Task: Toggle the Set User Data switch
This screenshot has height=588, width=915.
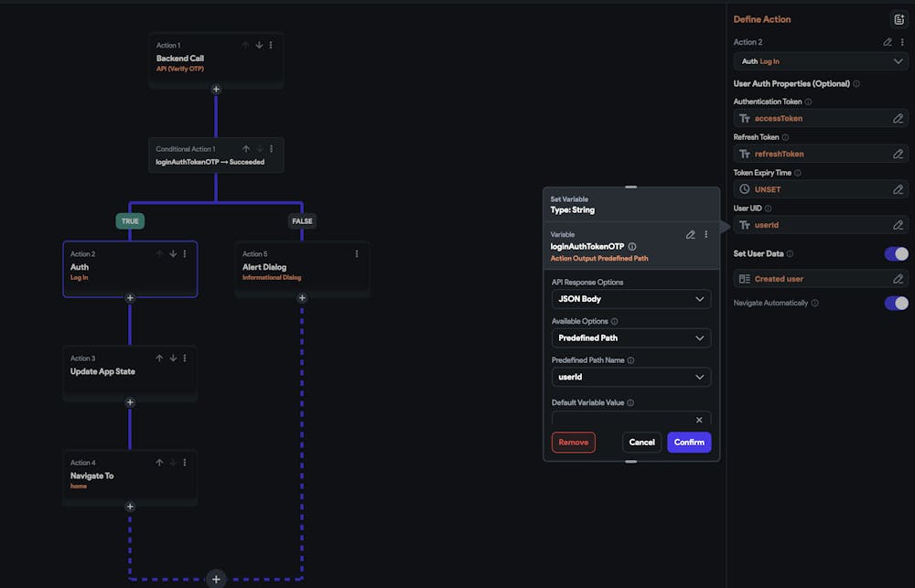Action: coord(896,253)
